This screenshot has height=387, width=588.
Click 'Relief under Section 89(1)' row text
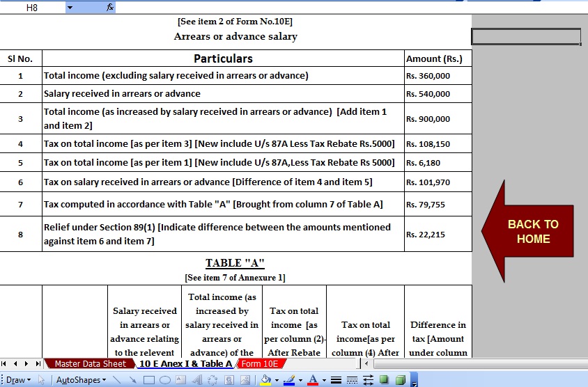217,234
